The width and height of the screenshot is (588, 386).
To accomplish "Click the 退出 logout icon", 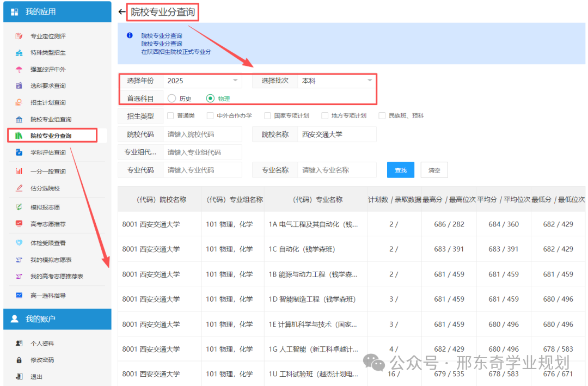I will click(x=19, y=377).
